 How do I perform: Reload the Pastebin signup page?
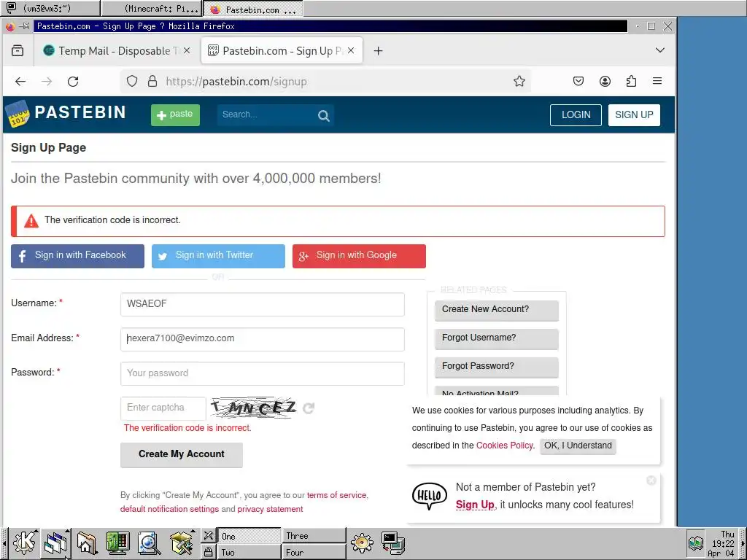[73, 82]
